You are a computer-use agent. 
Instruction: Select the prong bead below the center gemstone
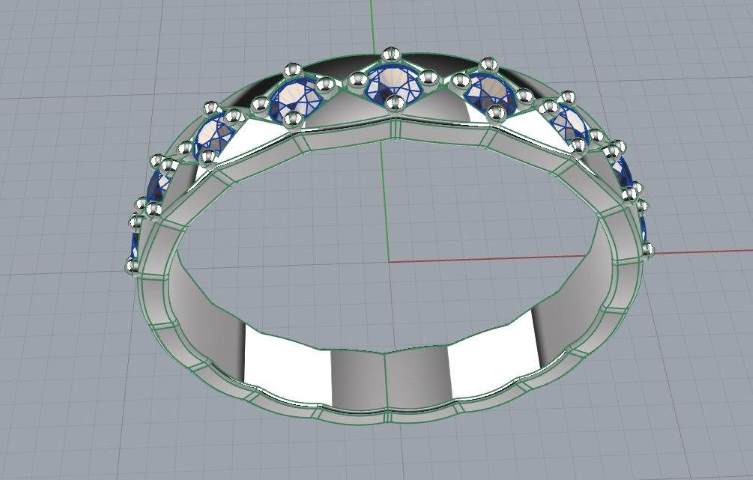coord(395,103)
